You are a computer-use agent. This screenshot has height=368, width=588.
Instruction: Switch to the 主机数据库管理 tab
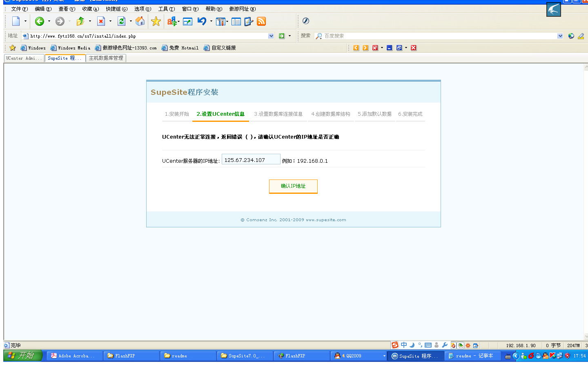tap(106, 58)
